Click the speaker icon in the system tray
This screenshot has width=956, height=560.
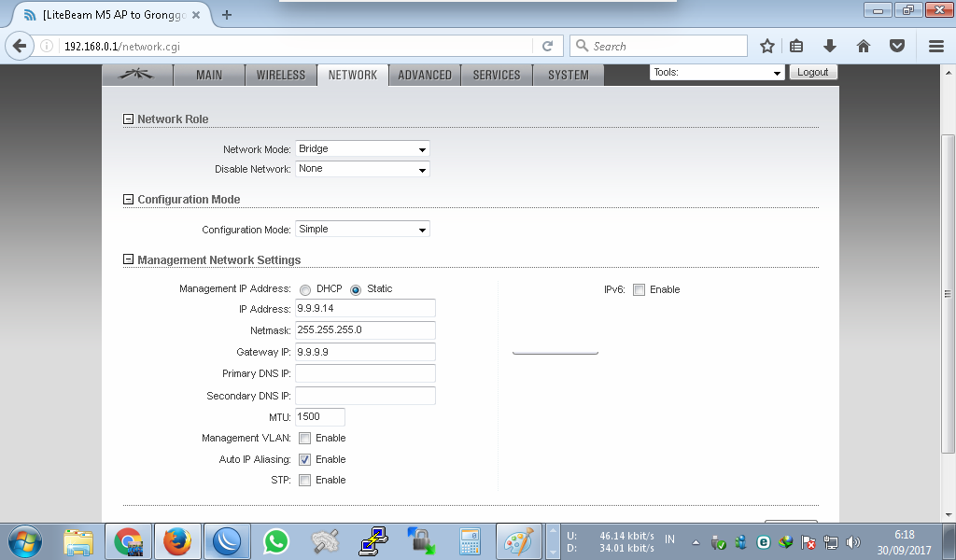[852, 541]
